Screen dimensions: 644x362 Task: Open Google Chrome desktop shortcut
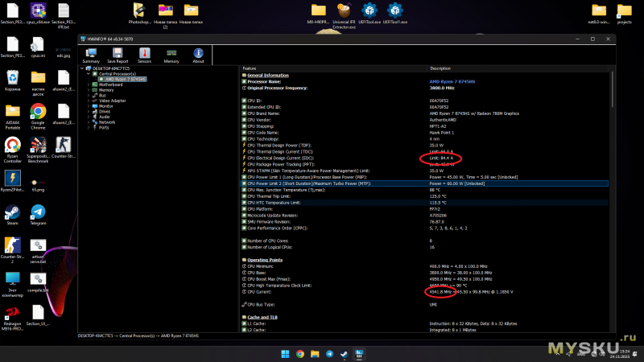[x=38, y=114]
